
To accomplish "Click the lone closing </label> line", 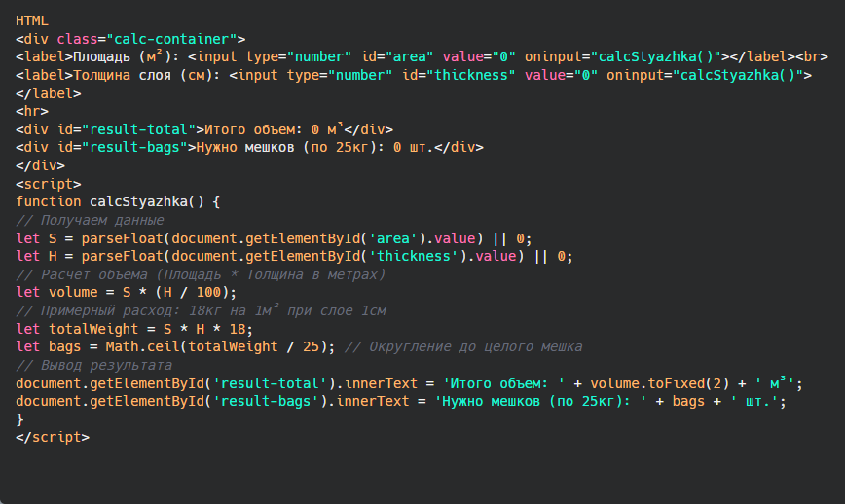I will (48, 93).
